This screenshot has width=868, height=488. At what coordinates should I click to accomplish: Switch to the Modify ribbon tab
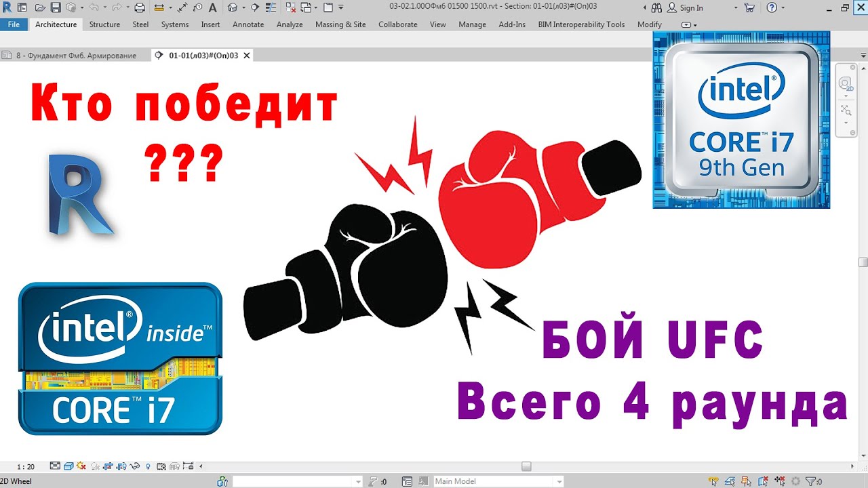(x=650, y=24)
